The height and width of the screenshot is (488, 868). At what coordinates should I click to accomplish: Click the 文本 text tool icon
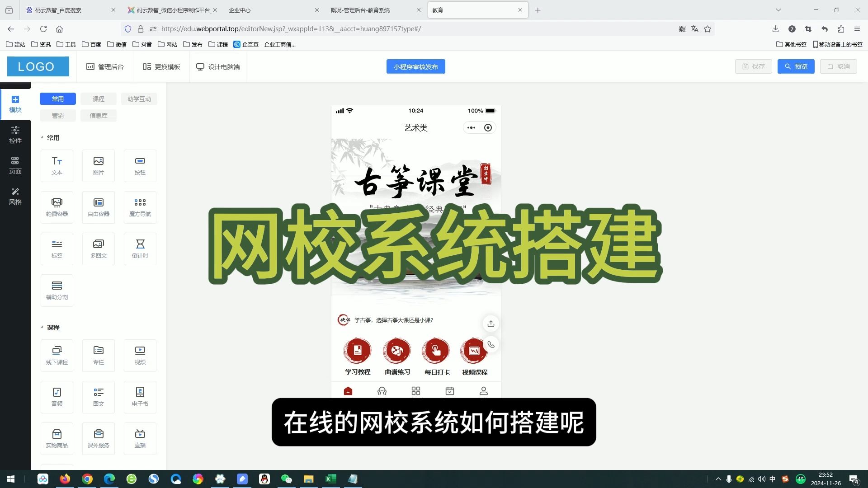[x=57, y=164]
